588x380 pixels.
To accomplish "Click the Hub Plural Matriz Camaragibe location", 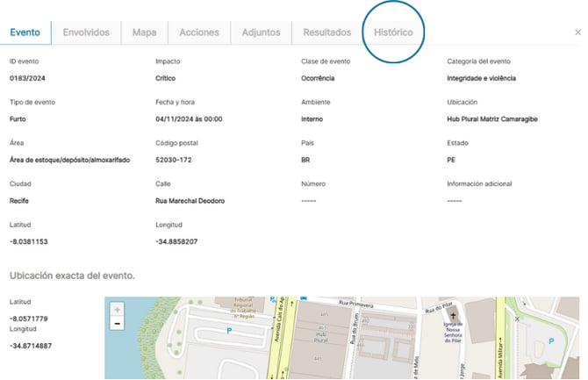I will point(493,118).
